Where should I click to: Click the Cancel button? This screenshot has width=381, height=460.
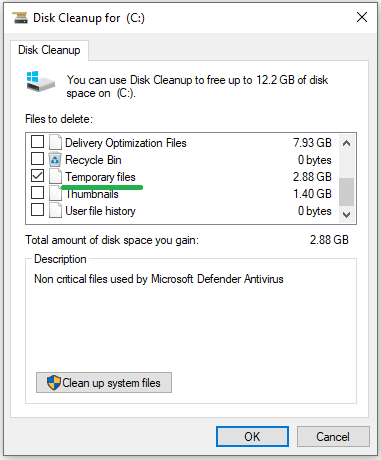(x=333, y=436)
